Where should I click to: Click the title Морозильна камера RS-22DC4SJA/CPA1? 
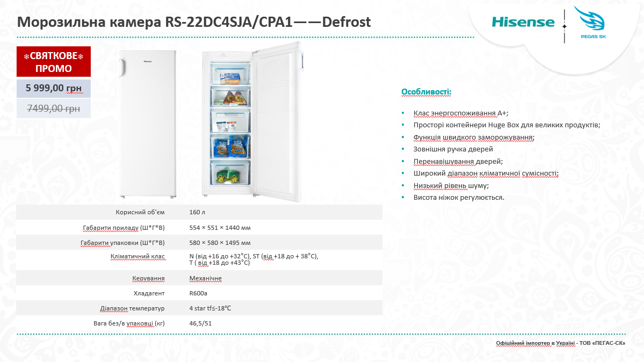(194, 22)
